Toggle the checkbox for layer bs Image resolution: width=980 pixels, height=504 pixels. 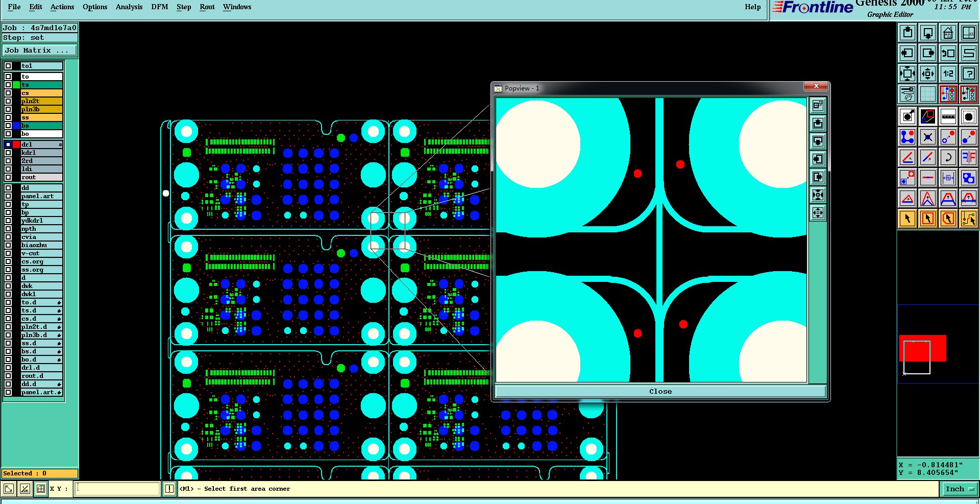click(x=8, y=126)
